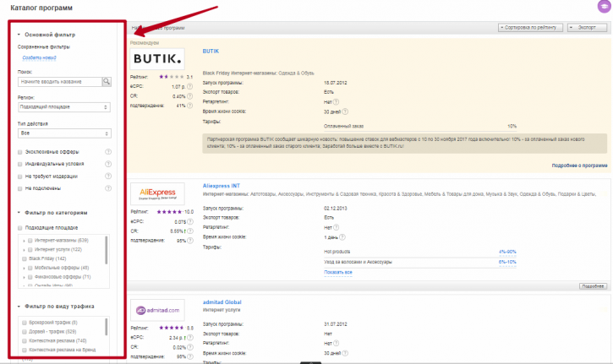Open Сортировка по рейтингу dropdown

[x=530, y=27]
